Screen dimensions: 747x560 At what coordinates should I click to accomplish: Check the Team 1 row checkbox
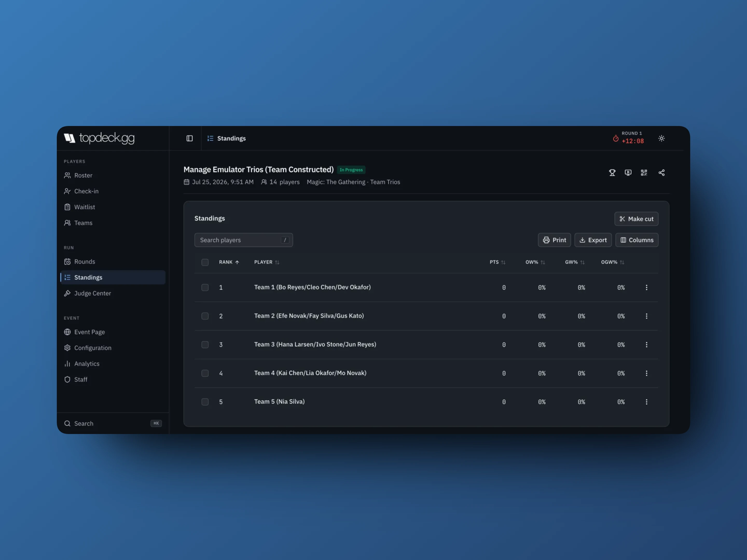[205, 288]
